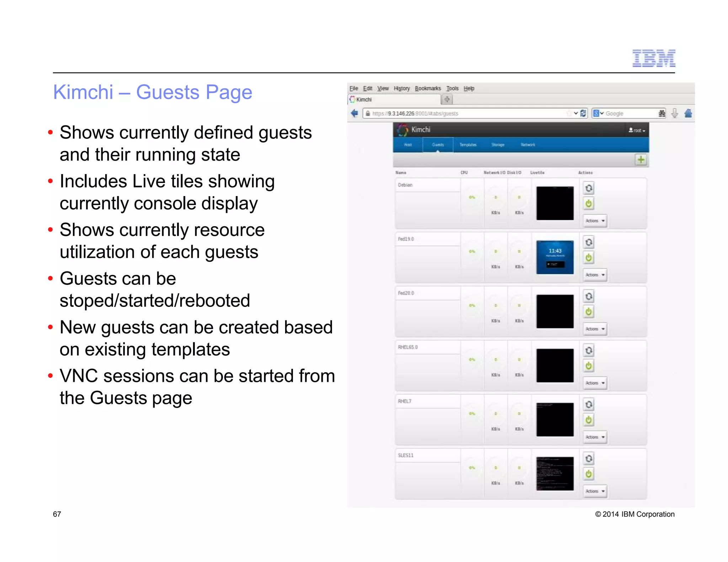Select the SLES11 guest name
Screen dimensions: 728x562
tap(405, 455)
